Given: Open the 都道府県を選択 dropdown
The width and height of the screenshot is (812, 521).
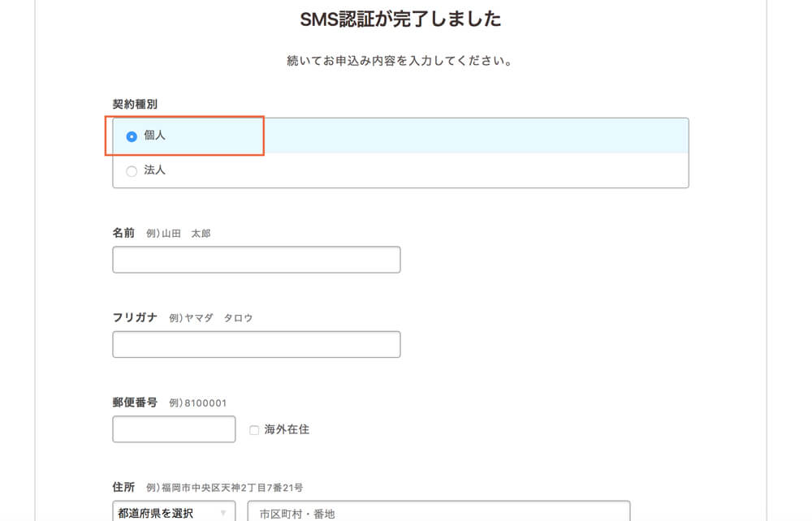Looking at the screenshot, I should point(174,513).
